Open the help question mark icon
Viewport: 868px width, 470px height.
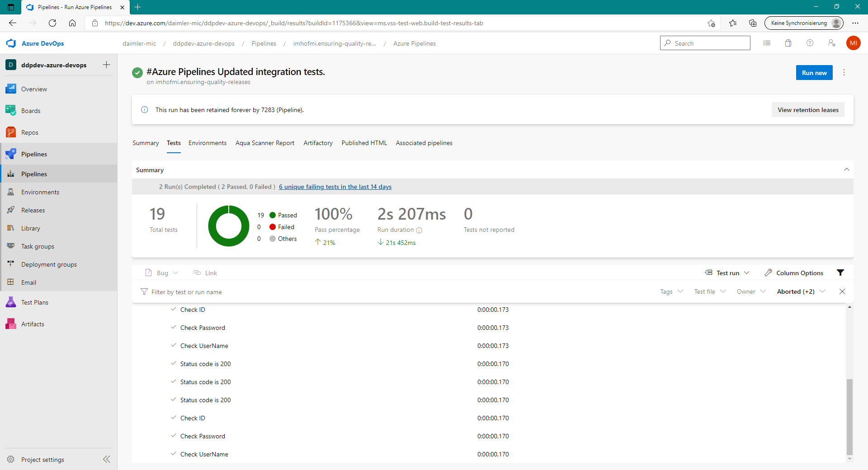810,43
